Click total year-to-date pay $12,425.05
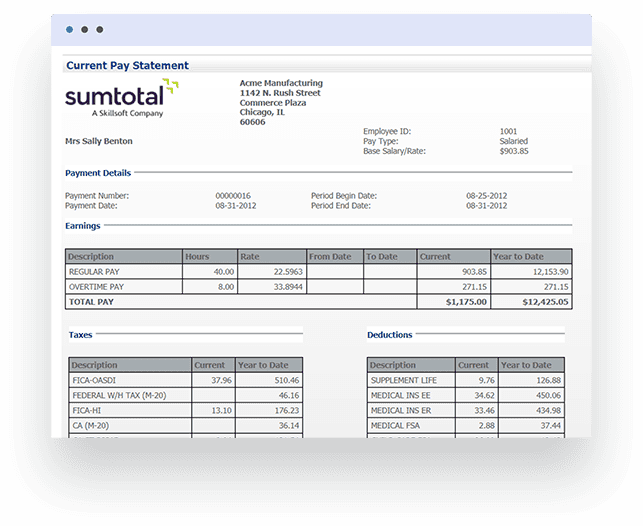This screenshot has width=643, height=526. [545, 302]
